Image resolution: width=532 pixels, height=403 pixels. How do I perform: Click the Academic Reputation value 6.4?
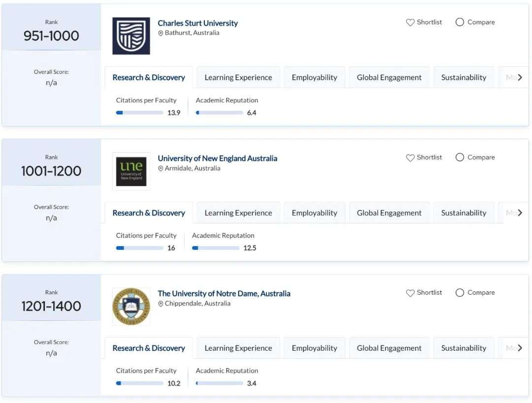[x=251, y=113]
